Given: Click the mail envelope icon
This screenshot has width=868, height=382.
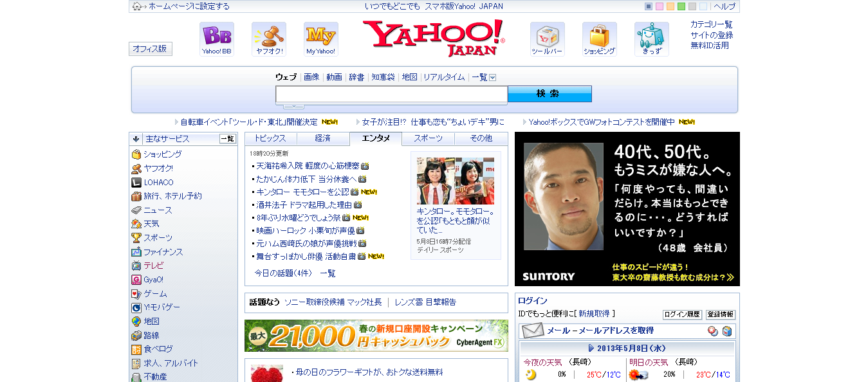Looking at the screenshot, I should [533, 331].
